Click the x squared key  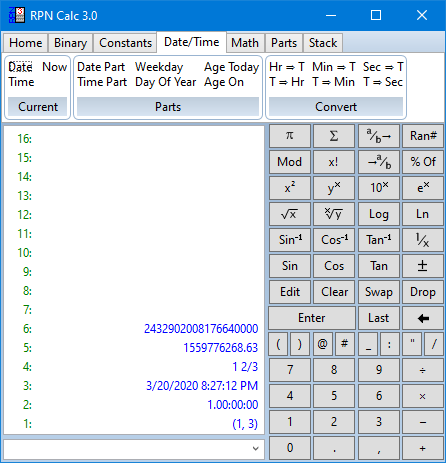point(289,188)
